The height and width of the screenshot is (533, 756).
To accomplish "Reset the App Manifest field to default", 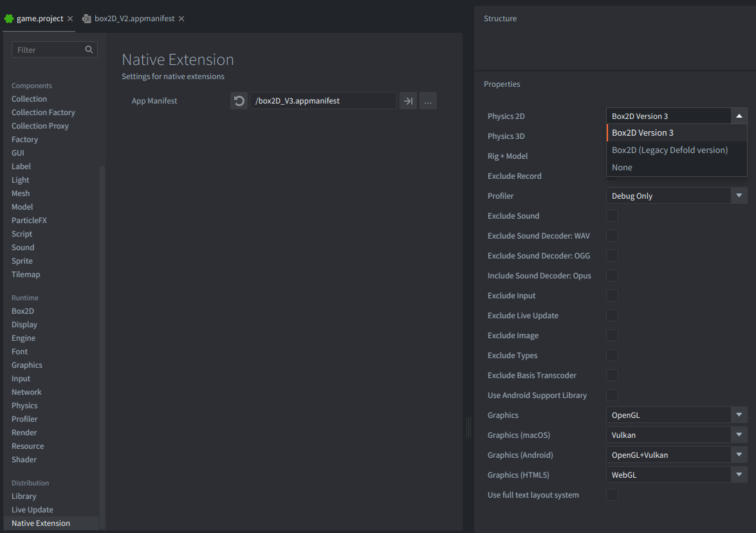I will click(x=239, y=101).
